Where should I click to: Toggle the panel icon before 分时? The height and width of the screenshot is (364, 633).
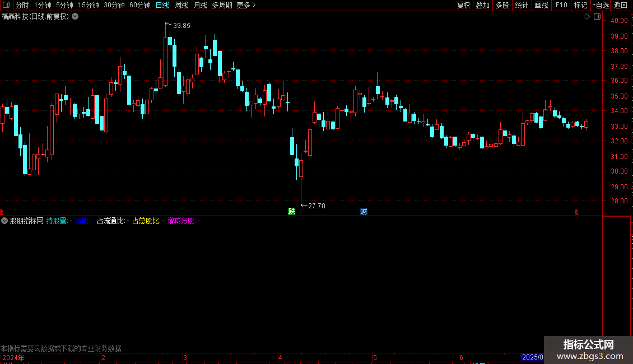6,5
